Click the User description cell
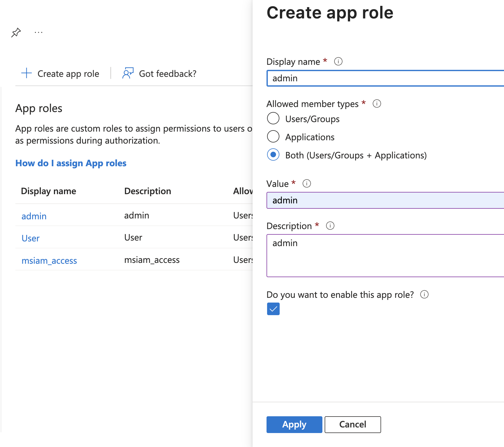Screen dimensions: 504x447 coord(133,237)
